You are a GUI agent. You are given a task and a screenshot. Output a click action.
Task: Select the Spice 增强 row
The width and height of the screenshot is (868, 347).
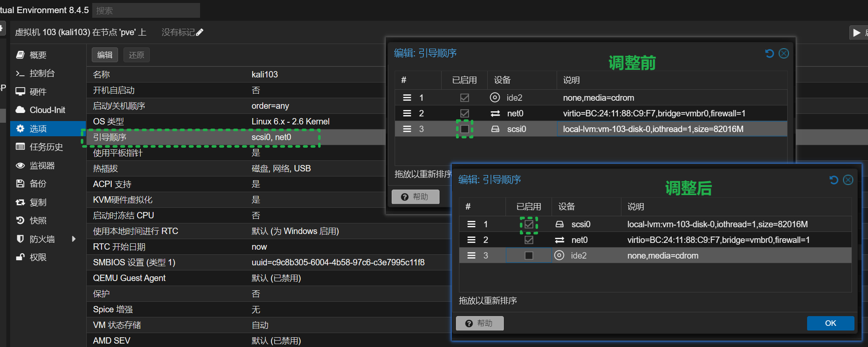click(269, 309)
